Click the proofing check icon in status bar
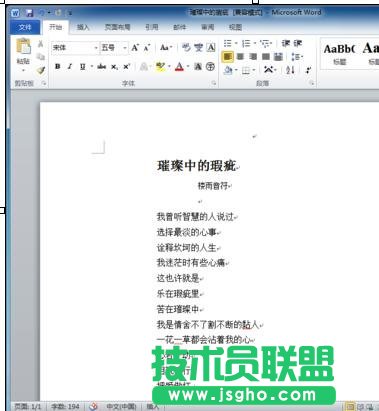Screen dimensions: 379x411 click(94, 406)
